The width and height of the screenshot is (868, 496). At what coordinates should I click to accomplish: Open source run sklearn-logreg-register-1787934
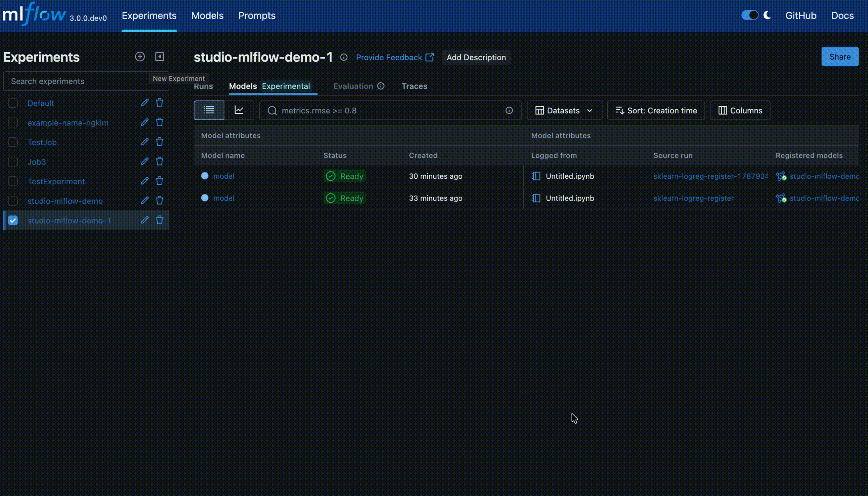(x=710, y=176)
